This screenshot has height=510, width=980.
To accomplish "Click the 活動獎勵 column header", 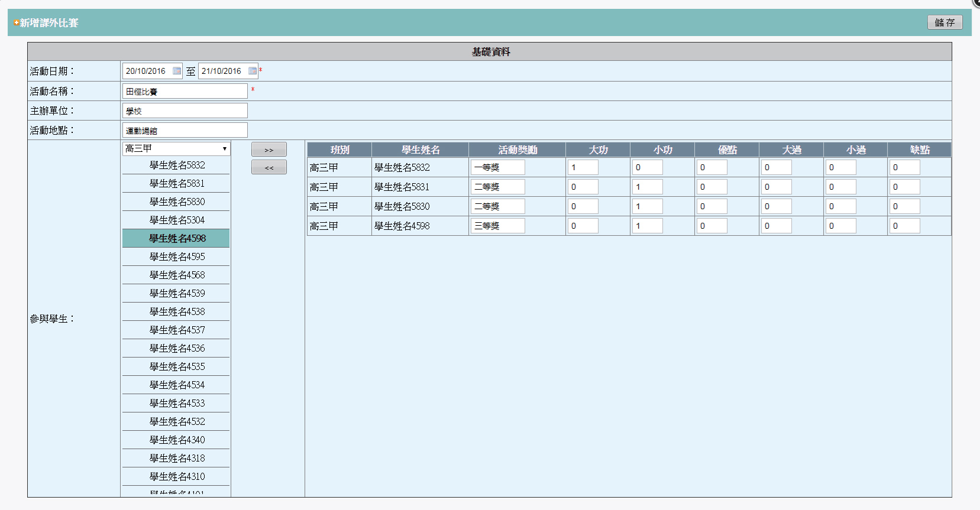I will point(517,150).
